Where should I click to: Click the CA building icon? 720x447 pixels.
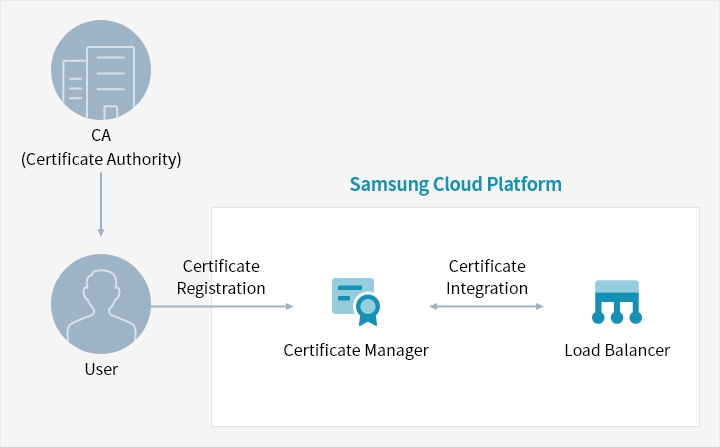pyautogui.click(x=101, y=70)
